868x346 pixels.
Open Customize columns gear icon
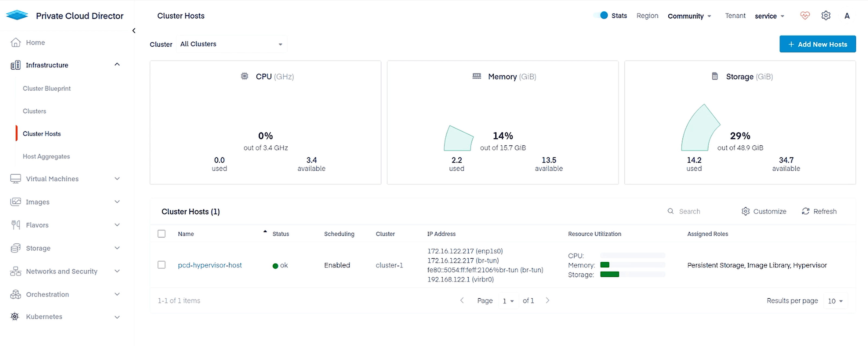pos(745,211)
